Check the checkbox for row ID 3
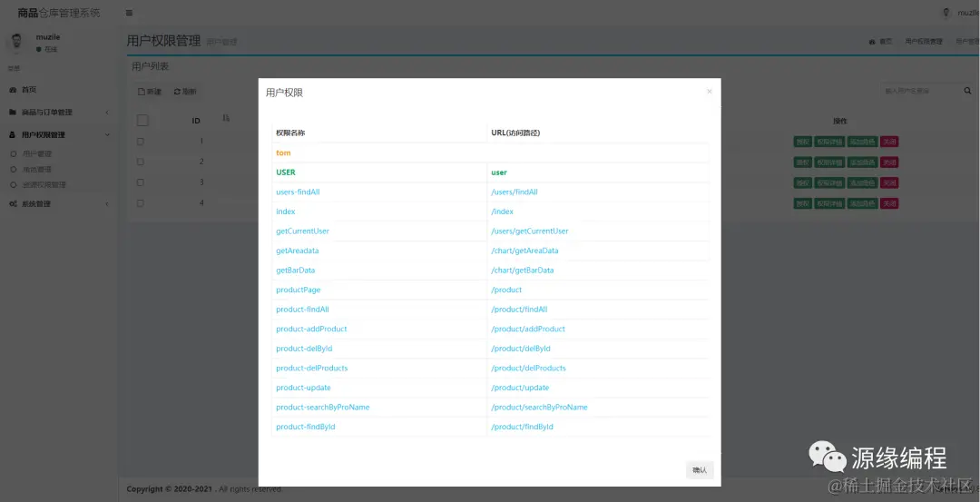The width and height of the screenshot is (980, 502). (x=141, y=182)
